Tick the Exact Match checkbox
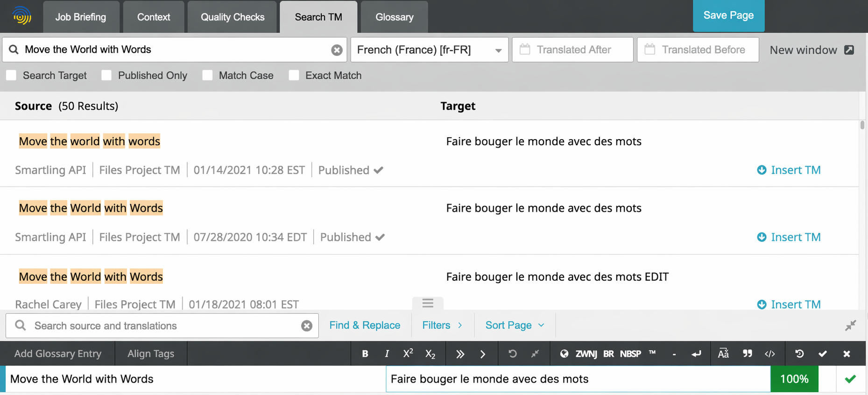 (x=294, y=75)
